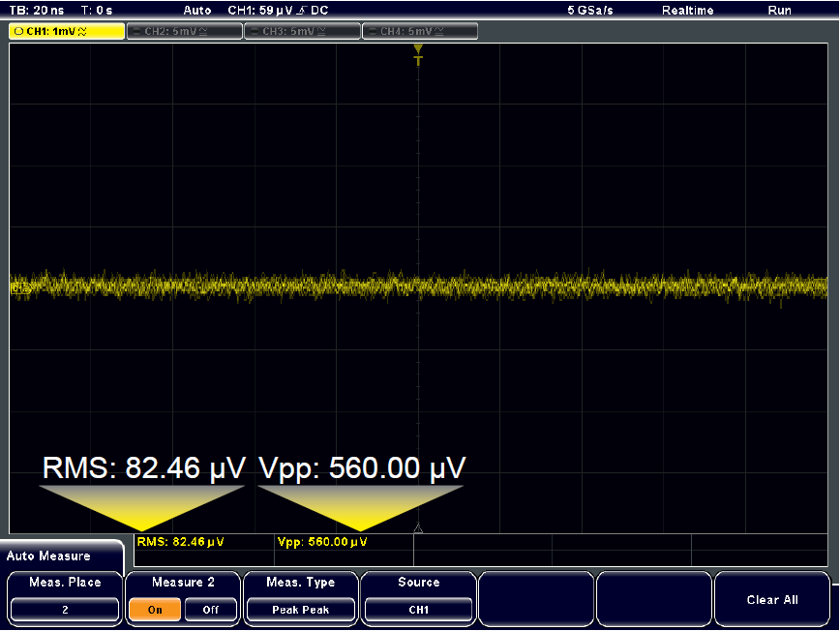840x631 pixels.
Task: Click the Vpp 560.00 µV measurement readout
Action: [x=321, y=542]
